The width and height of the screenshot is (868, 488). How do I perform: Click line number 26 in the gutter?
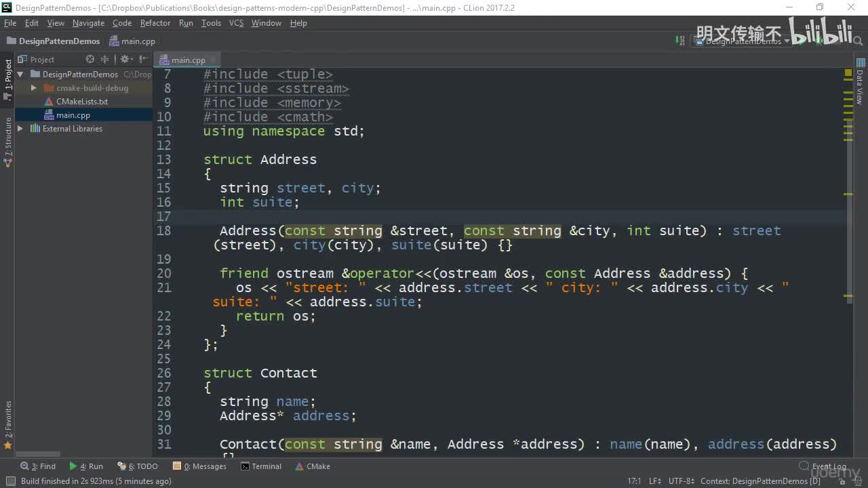tap(164, 373)
